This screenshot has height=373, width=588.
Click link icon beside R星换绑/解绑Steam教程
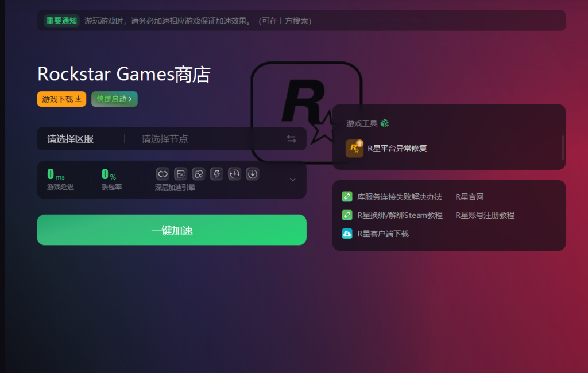click(x=347, y=215)
